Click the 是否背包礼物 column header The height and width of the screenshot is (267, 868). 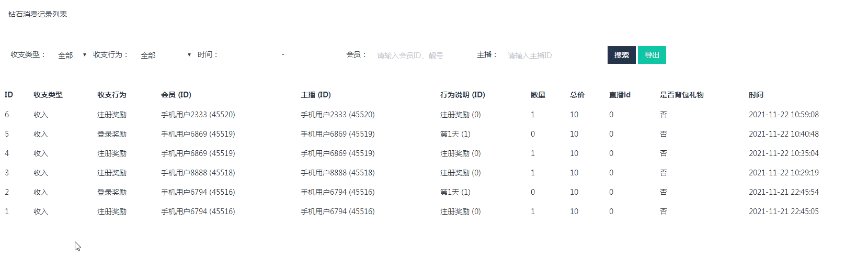pyautogui.click(x=682, y=95)
